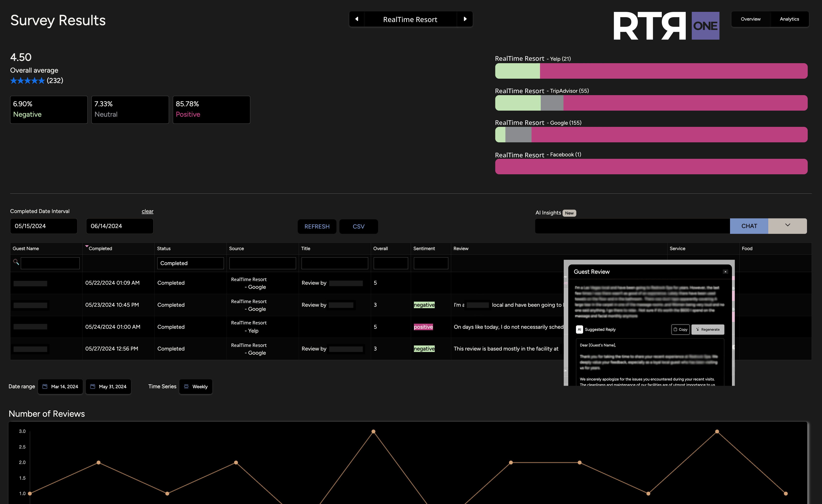Click the Overall column filter box
822x504 pixels.
coord(391,263)
